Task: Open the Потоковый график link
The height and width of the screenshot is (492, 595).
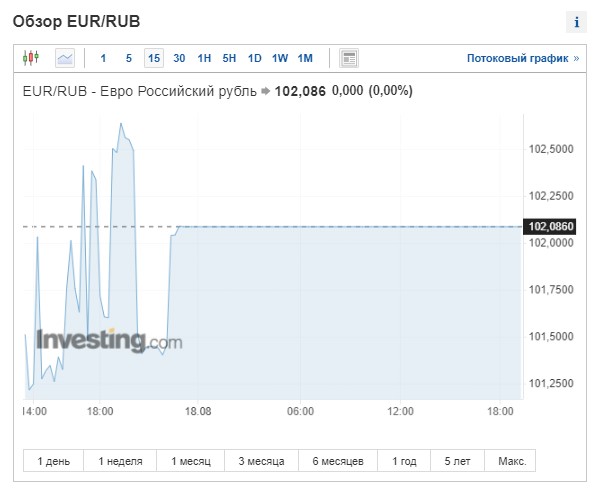Action: 523,58
